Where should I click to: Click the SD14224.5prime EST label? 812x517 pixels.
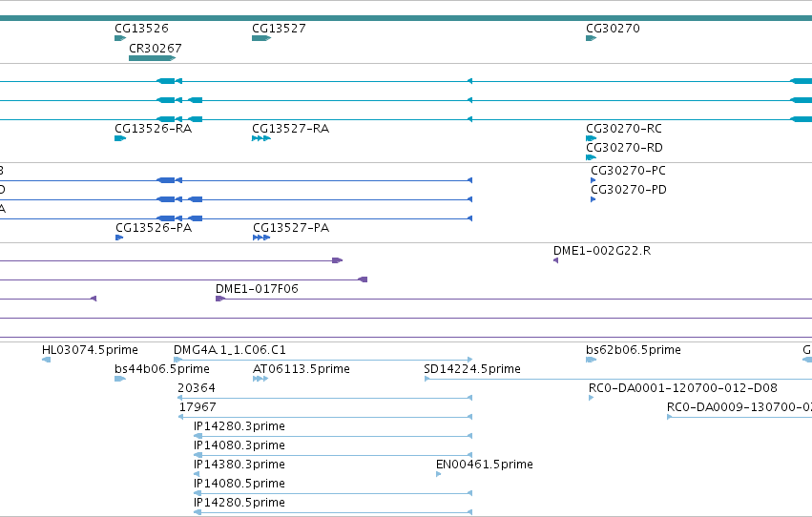click(471, 369)
